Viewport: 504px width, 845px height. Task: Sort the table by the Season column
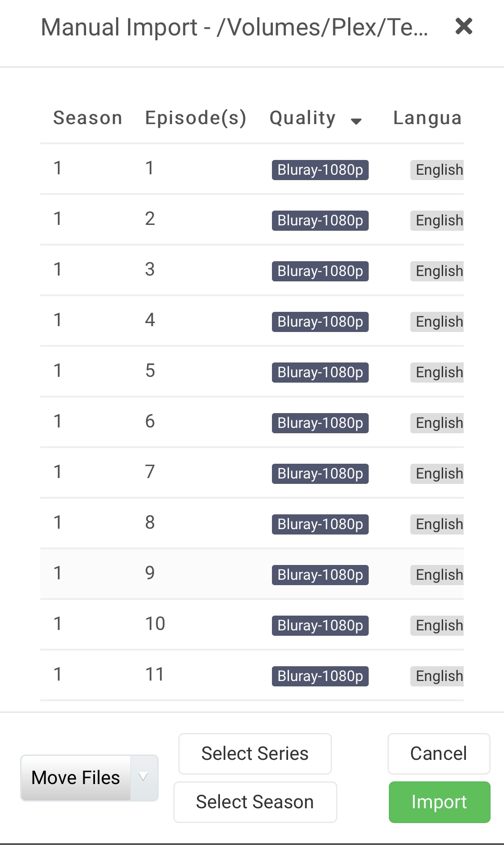tap(87, 117)
